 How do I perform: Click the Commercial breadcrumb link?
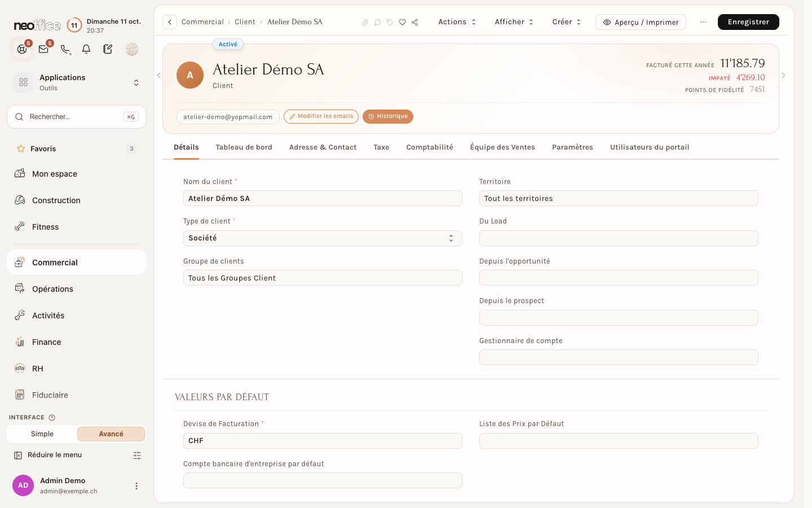click(x=203, y=22)
